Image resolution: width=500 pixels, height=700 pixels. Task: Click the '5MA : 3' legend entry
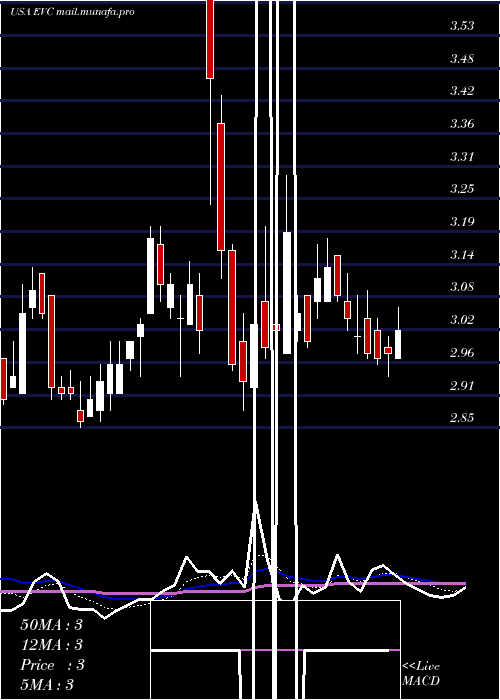46,685
